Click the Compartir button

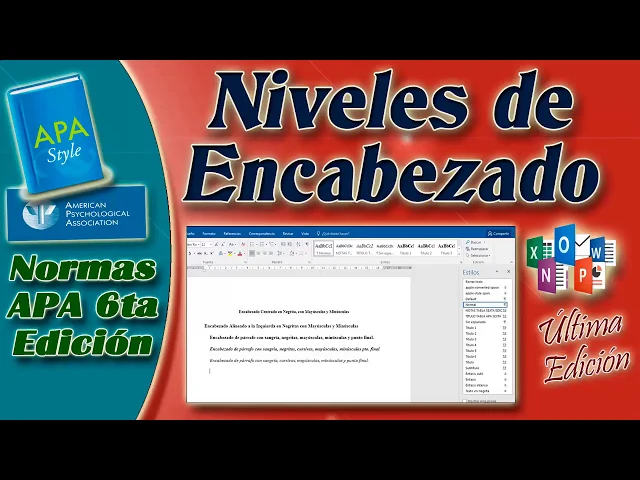pyautogui.click(x=498, y=233)
